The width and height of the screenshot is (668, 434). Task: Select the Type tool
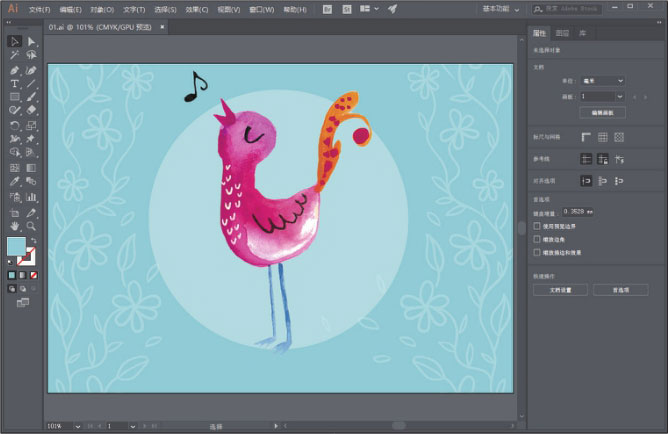(x=15, y=83)
